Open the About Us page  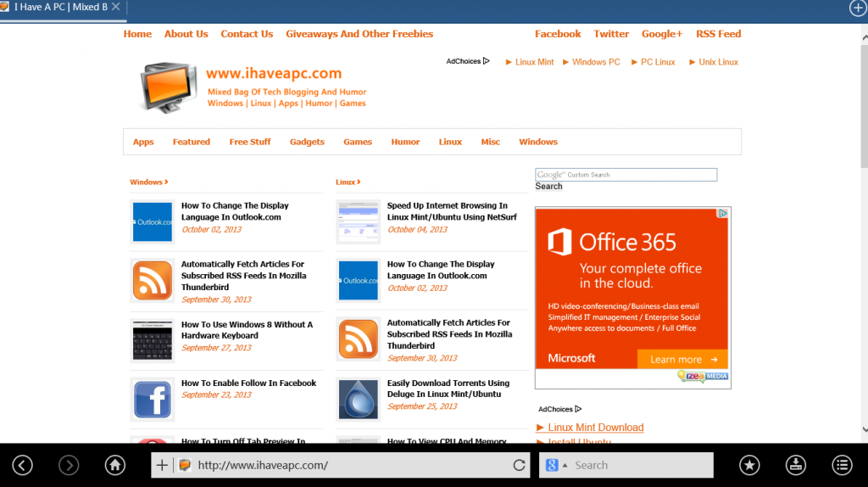186,34
